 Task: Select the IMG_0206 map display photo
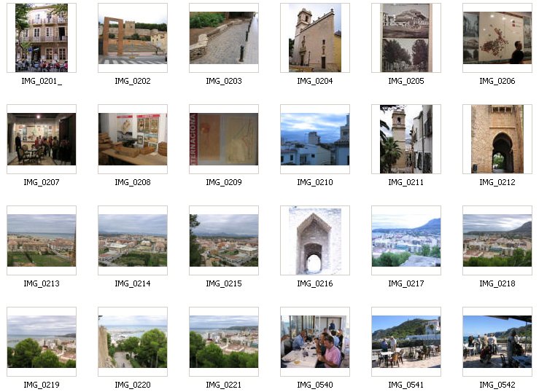click(497, 38)
